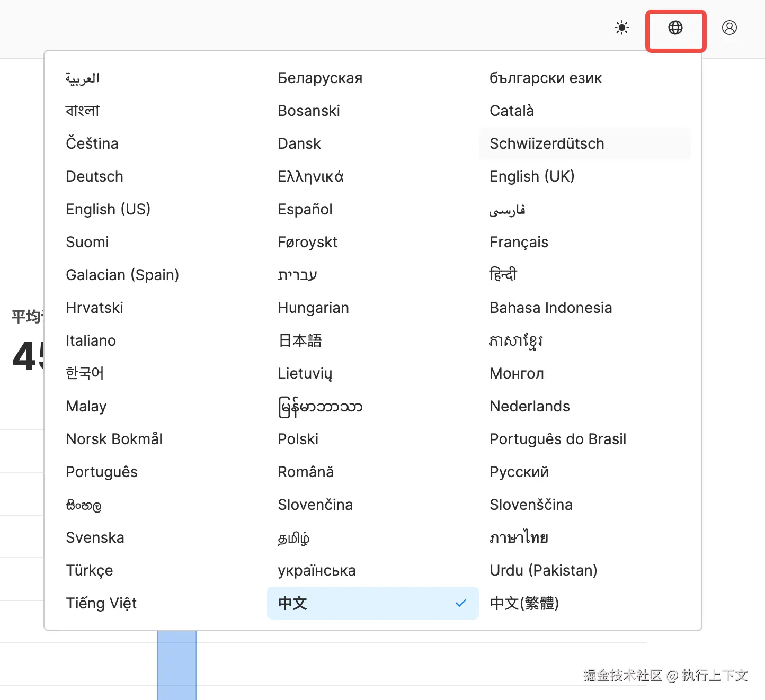This screenshot has height=700, width=765.
Task: Pick Tiếng Việt from the list
Action: [101, 603]
